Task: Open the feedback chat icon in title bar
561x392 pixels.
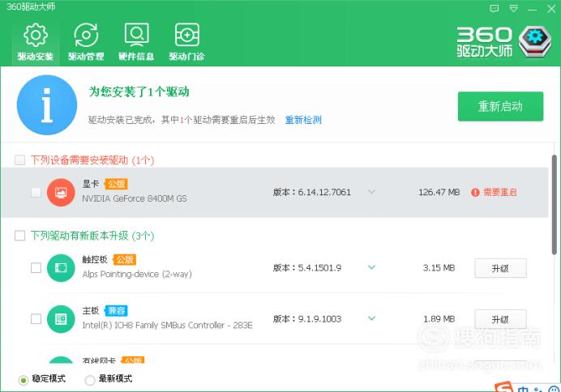Action: (x=494, y=9)
